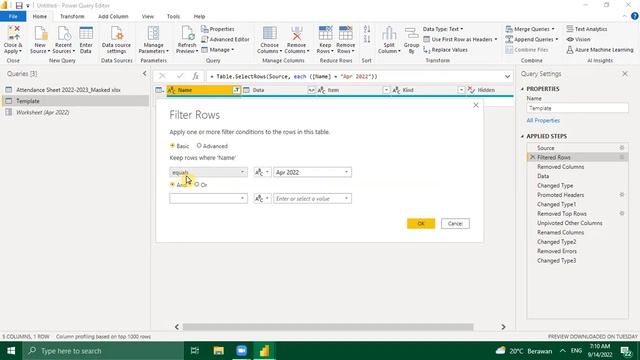Image resolution: width=640 pixels, height=360 pixels.
Task: Select the 'Promoted Headers' applied step
Action: 560,195
